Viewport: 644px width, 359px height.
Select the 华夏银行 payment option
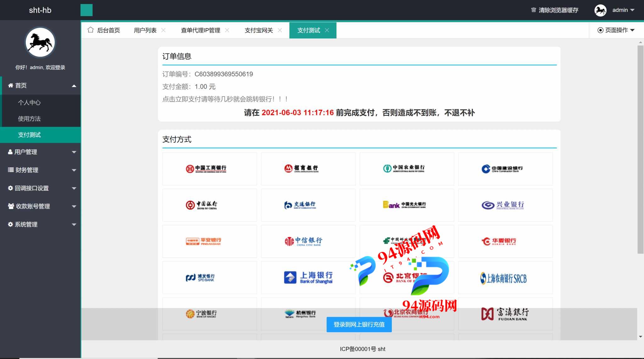505,241
